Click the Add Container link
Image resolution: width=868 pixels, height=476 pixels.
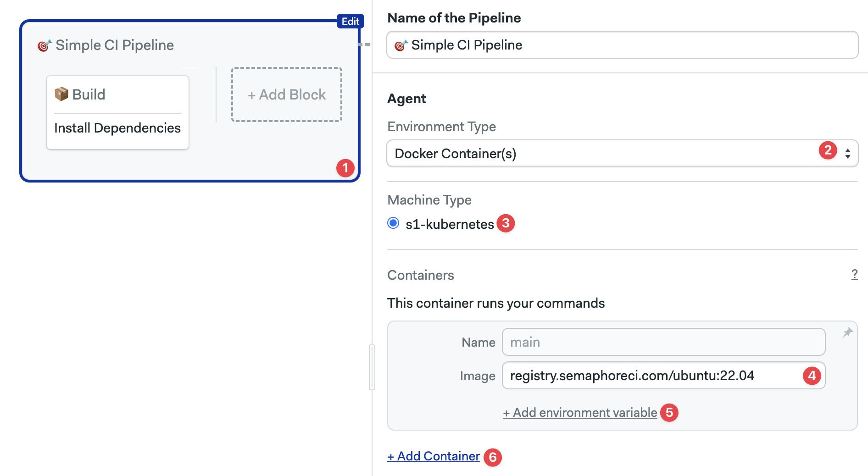pos(434,456)
